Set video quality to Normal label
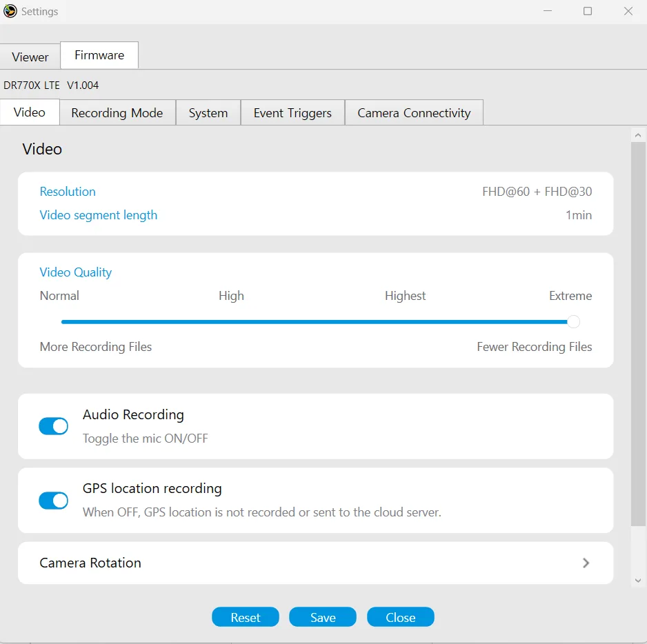Screen dimensions: 647x644 point(59,296)
